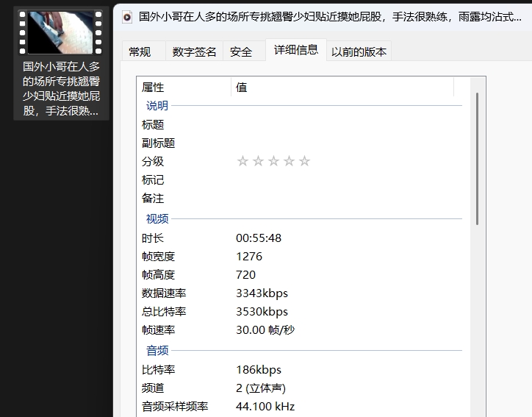Select the value 44.100 kHz

pyautogui.click(x=265, y=406)
